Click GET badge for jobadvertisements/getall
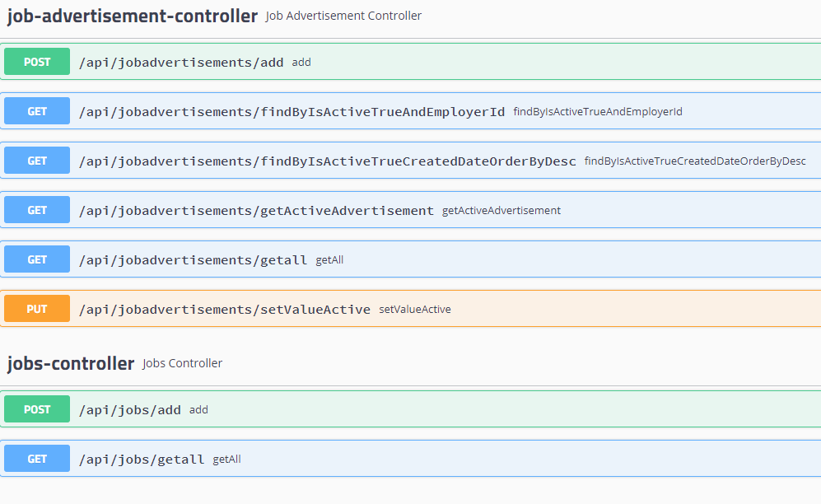The width and height of the screenshot is (821, 504). [x=37, y=259]
